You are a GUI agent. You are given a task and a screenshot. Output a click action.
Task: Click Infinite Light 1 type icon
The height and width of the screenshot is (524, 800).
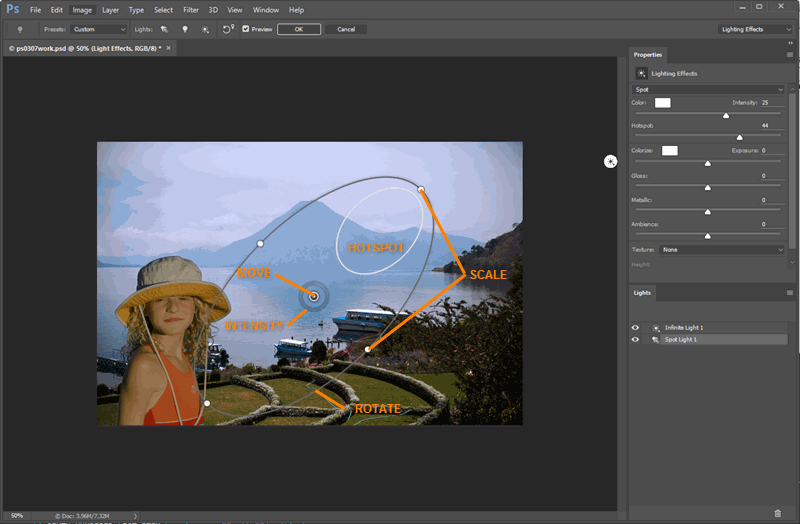[x=656, y=328]
